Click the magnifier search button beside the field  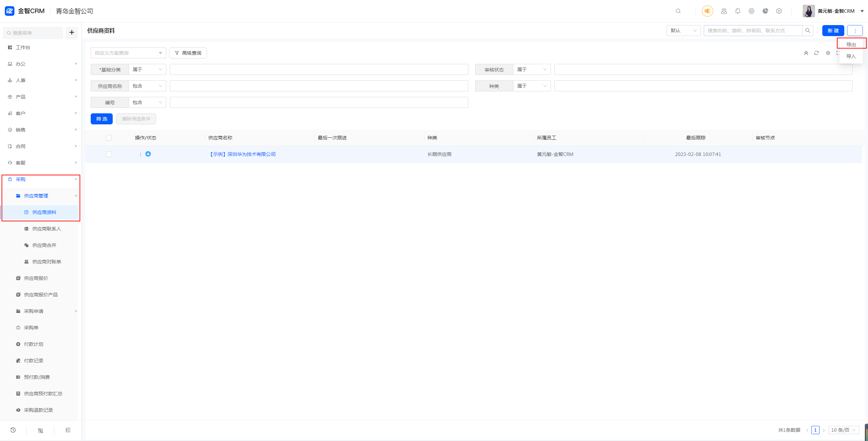[x=808, y=31]
